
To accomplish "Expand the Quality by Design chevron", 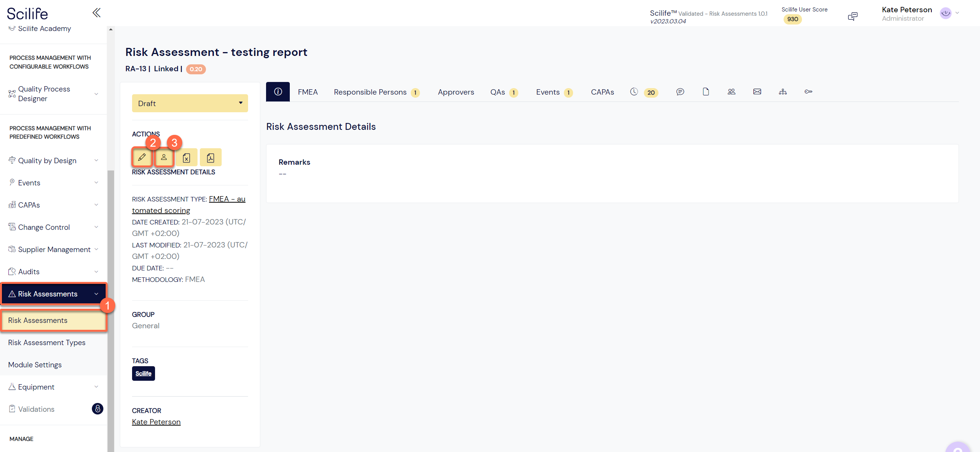I will pos(96,160).
